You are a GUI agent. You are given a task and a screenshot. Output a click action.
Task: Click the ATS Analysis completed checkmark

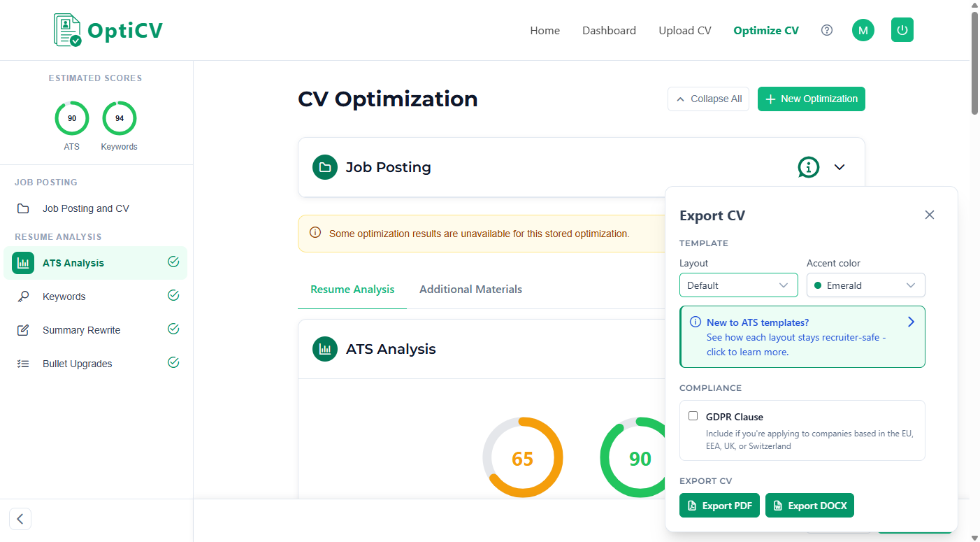[x=173, y=262]
